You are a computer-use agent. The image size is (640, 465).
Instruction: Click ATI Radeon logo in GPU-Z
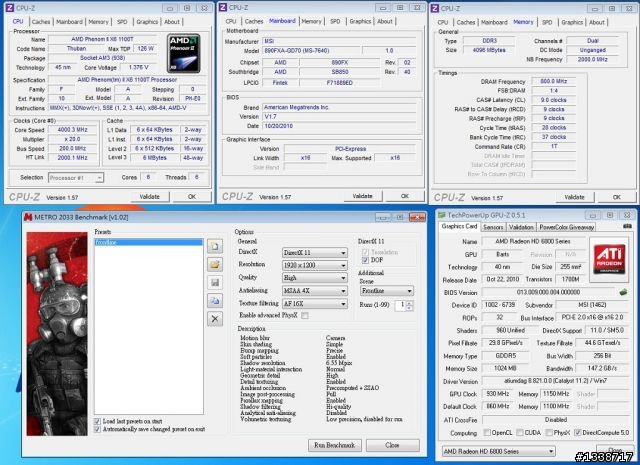[609, 259]
